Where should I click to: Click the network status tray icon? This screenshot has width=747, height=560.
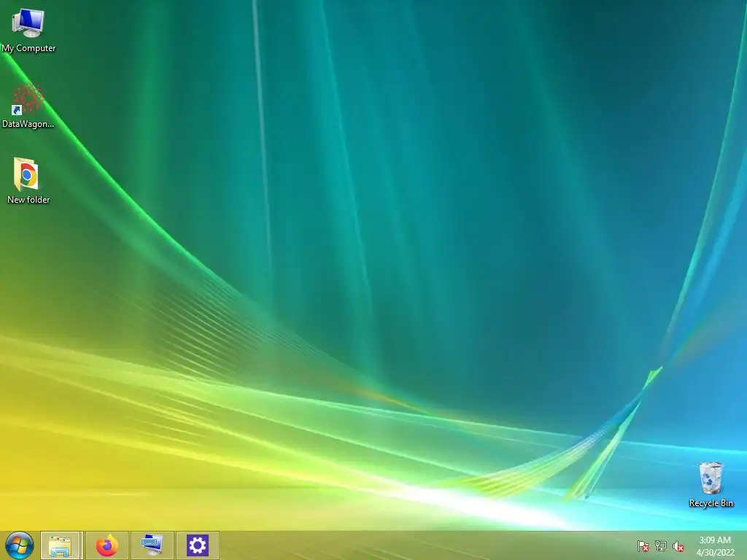click(x=661, y=546)
